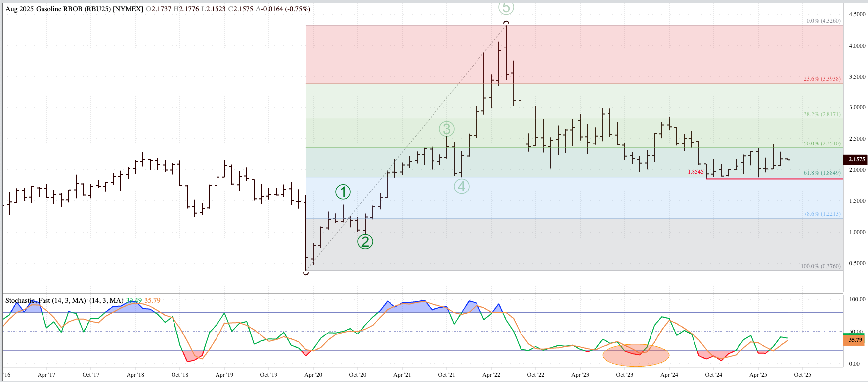Click the circled wave 5 marker at peak
This screenshot has height=382, width=868.
(506, 7)
